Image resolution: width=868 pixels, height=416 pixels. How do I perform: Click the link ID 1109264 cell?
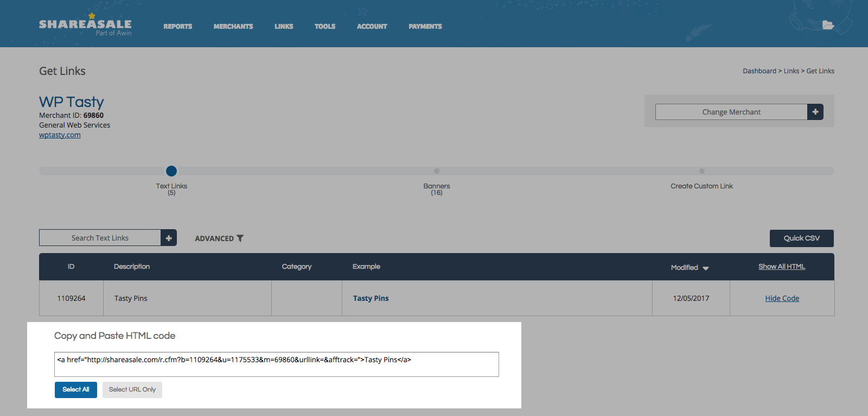click(72, 298)
